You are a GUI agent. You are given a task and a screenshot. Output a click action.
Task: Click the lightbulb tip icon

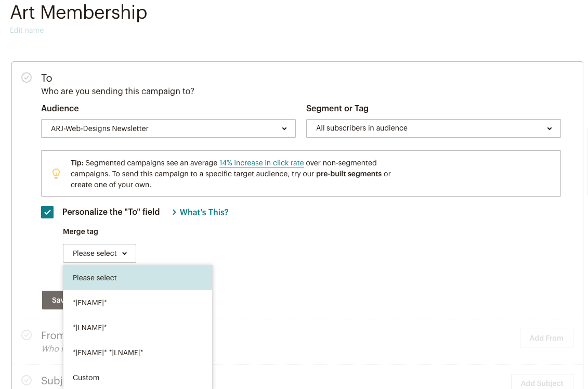pyautogui.click(x=57, y=174)
